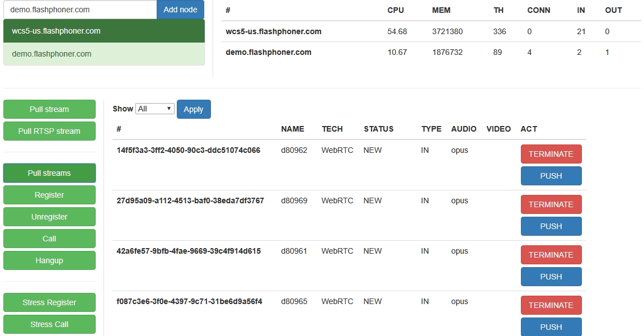644x336 pixels.
Task: Terminate stream d80962
Action: 551,154
